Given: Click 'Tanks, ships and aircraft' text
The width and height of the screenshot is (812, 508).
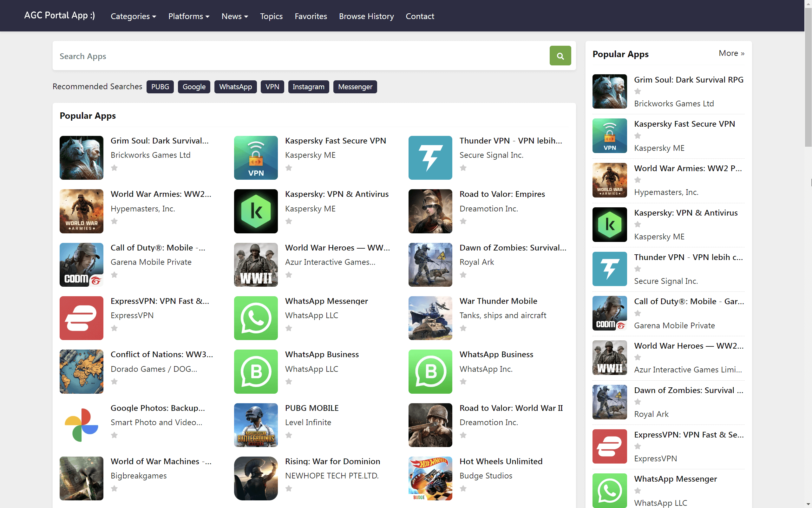Looking at the screenshot, I should pos(503,316).
